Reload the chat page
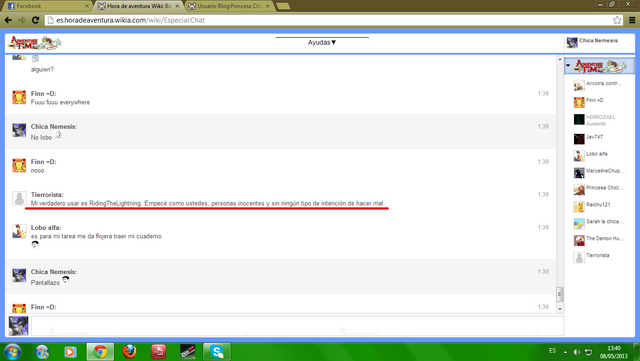Viewport: 640px width, 361px height. [36, 20]
